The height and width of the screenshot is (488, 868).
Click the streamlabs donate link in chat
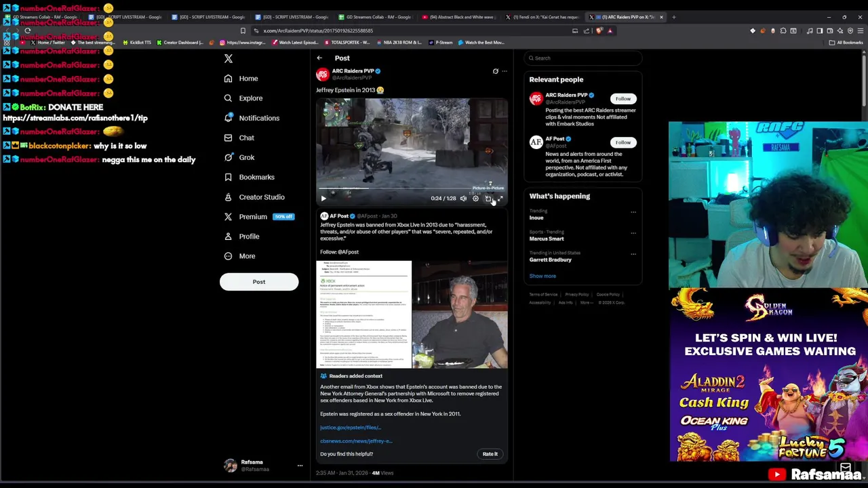[75, 118]
